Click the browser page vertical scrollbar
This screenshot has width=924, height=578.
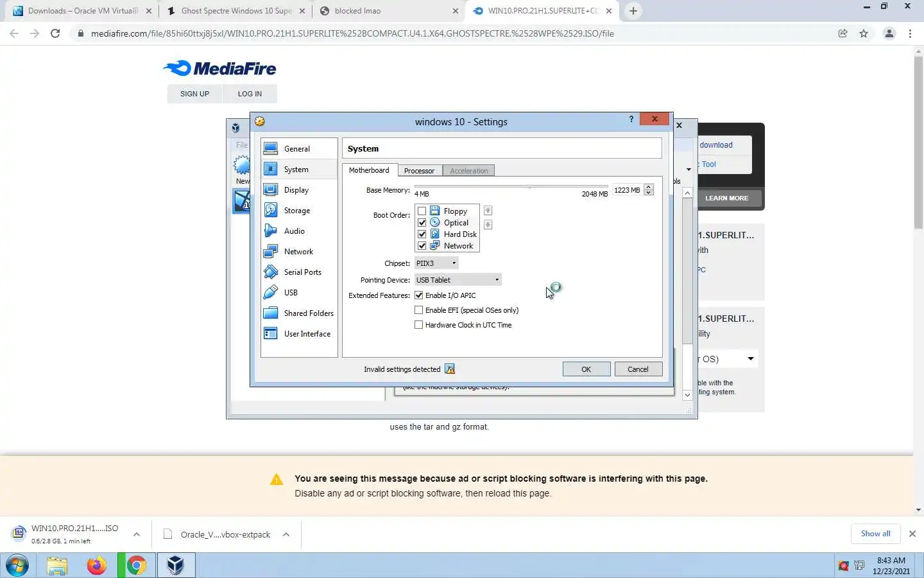point(918,143)
